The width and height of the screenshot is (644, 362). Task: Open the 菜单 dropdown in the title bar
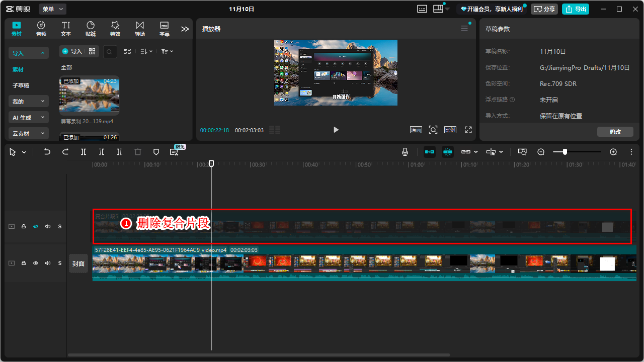pyautogui.click(x=52, y=9)
